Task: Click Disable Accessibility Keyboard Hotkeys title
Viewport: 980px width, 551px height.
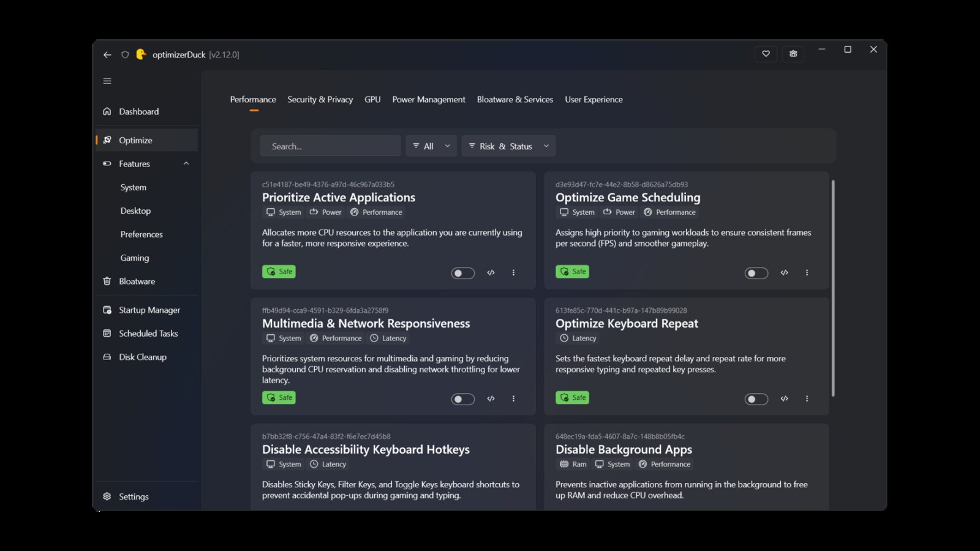Action: pyautogui.click(x=366, y=449)
